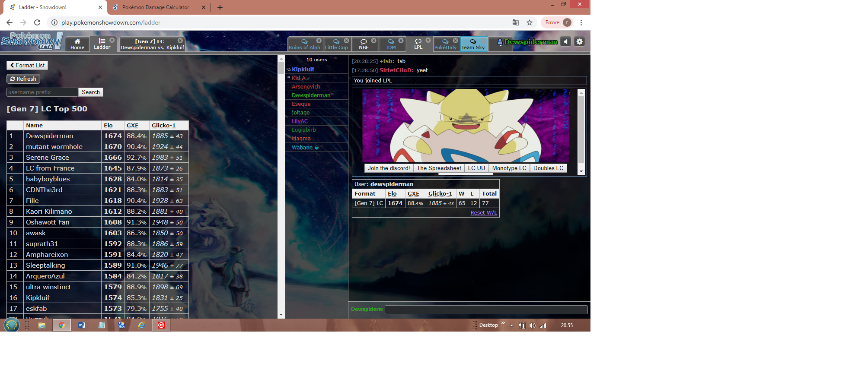This screenshot has width=868, height=373.
Task: Reload the page with the browser reload icon
Action: (x=37, y=22)
